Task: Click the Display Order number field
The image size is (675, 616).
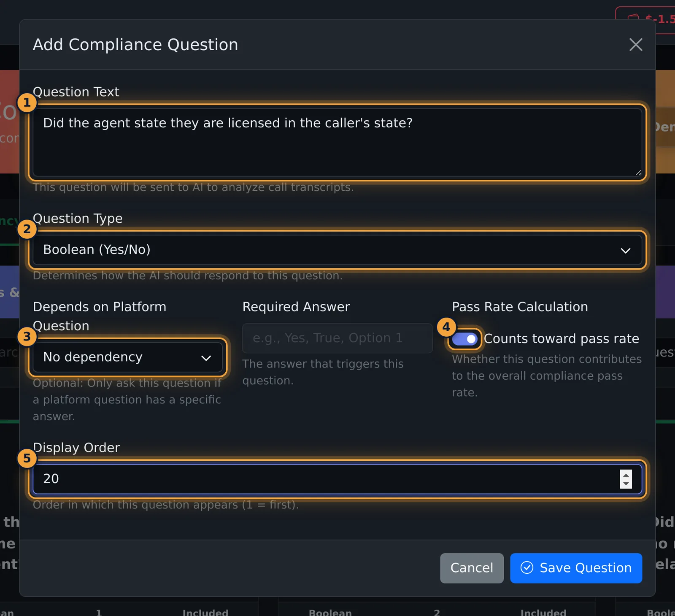Action: pyautogui.click(x=337, y=479)
